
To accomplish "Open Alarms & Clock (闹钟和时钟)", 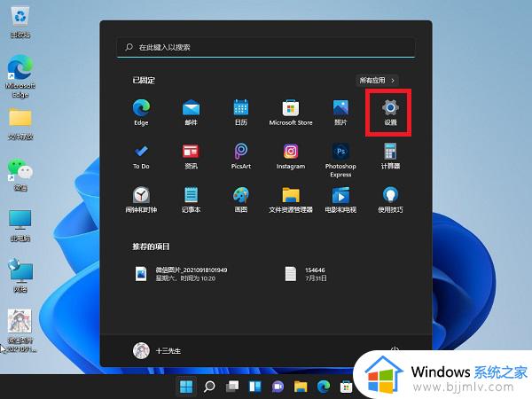I will (141, 200).
